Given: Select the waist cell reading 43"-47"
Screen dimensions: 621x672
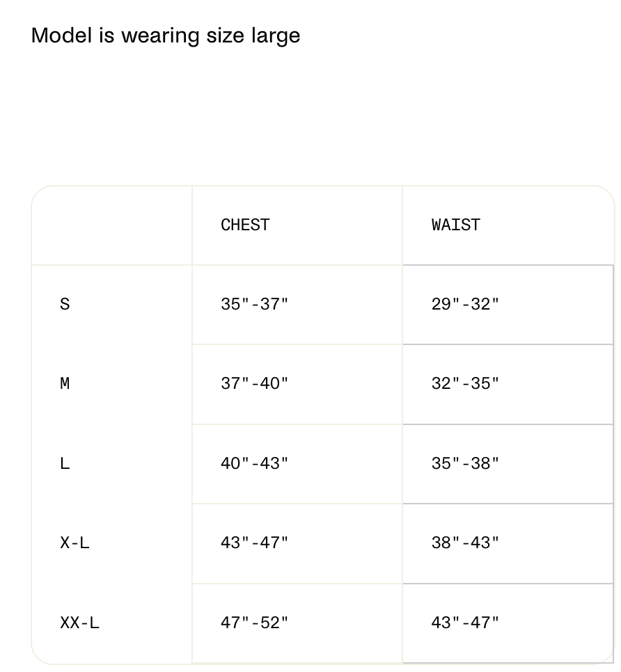Looking at the screenshot, I should pyautogui.click(x=508, y=623).
